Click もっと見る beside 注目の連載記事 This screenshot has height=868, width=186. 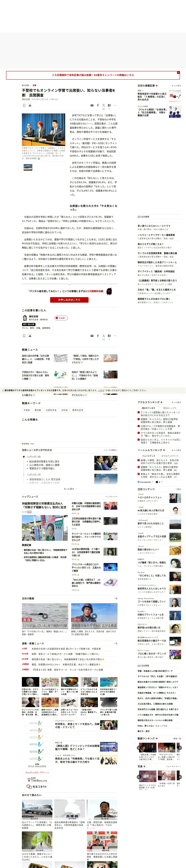click(x=176, y=86)
